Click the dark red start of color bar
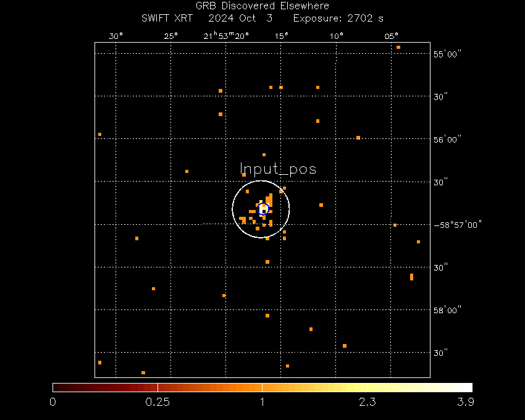This screenshot has height=420, width=525. click(x=57, y=387)
